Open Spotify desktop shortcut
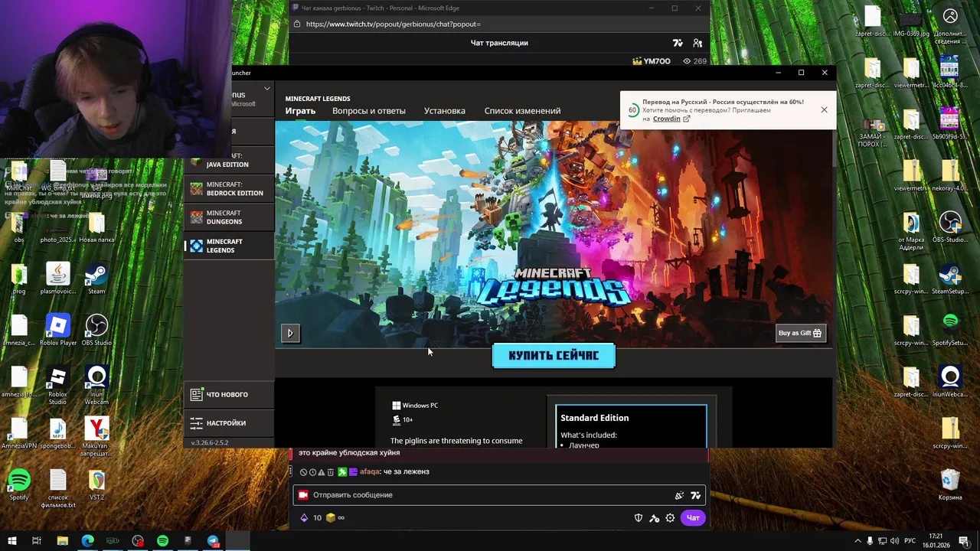980x551 pixels. [x=19, y=485]
